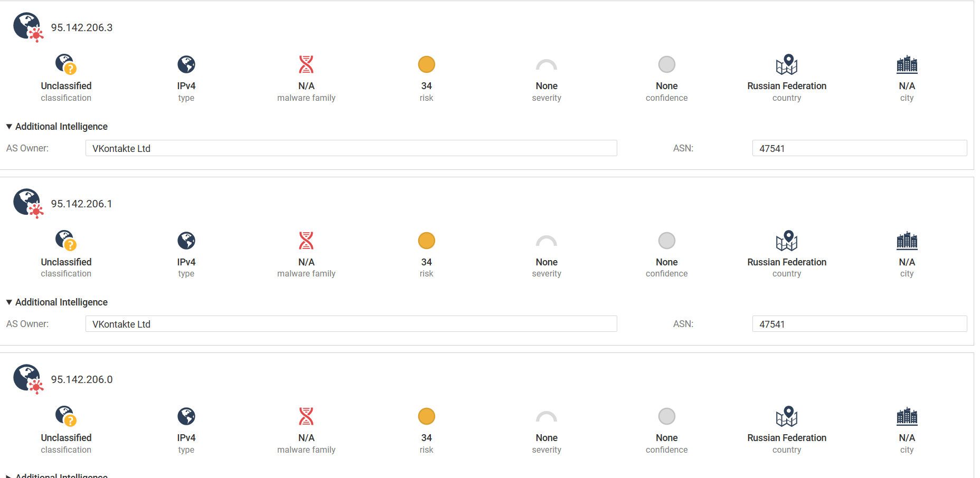This screenshot has width=980, height=478.
Task: Click the severity gauge icon for 95.142.206.0
Action: point(546,417)
